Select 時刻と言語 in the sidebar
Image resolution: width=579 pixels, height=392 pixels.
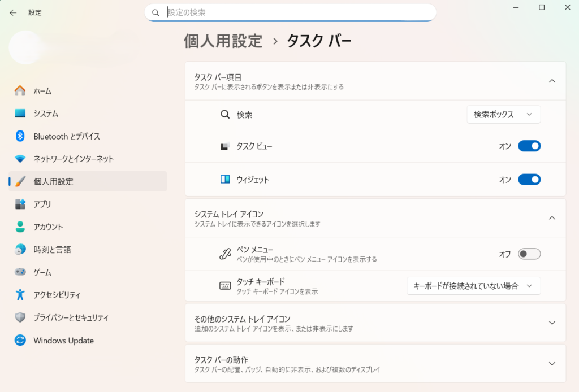52,250
